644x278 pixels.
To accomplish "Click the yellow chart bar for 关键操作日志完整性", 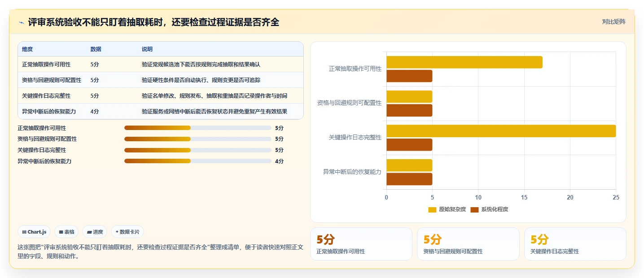I will [x=501, y=131].
